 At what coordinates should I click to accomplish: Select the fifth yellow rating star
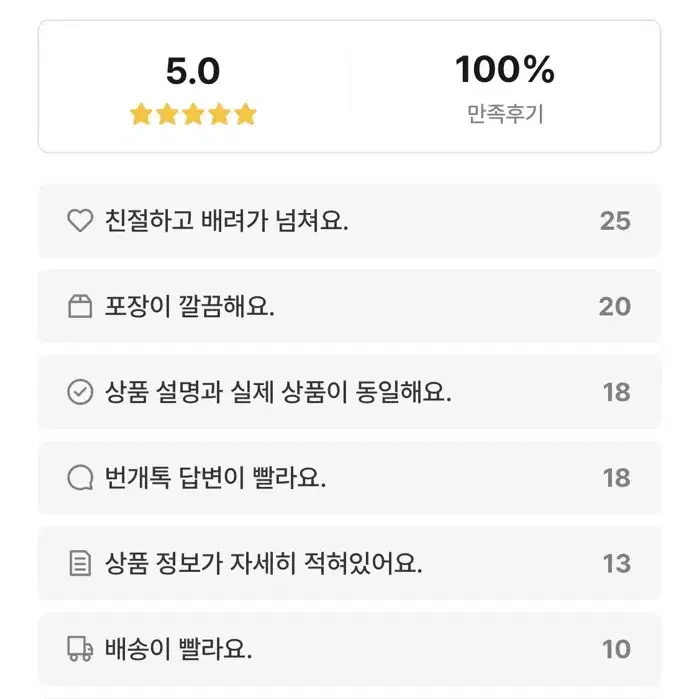[246, 114]
